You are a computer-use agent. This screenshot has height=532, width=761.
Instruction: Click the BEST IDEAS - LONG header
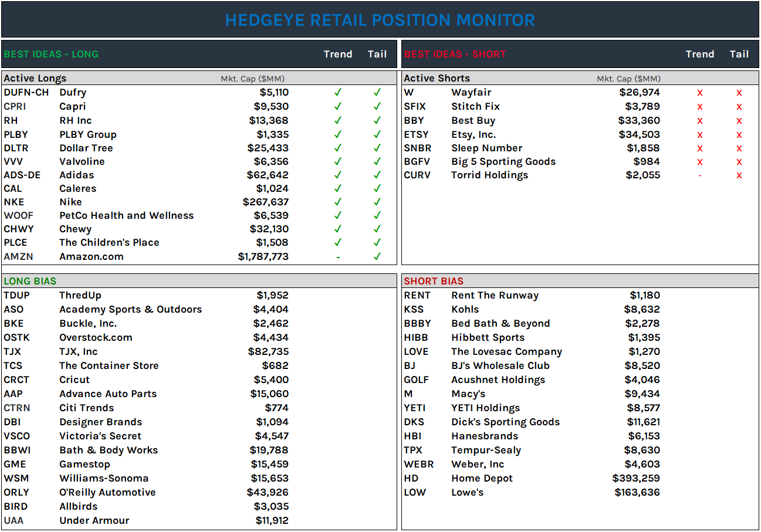[51, 54]
